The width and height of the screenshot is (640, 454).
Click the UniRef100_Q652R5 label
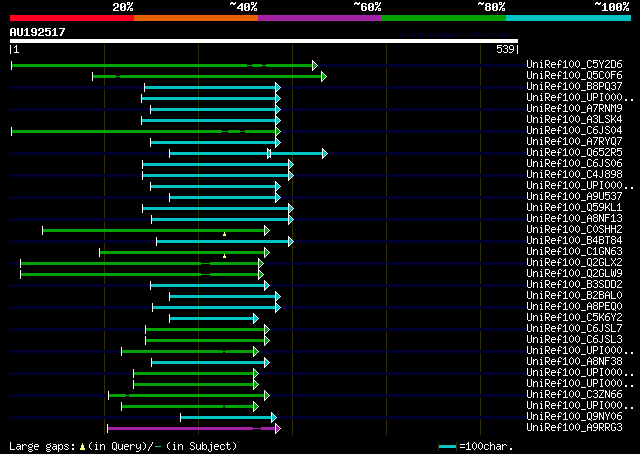pos(574,153)
